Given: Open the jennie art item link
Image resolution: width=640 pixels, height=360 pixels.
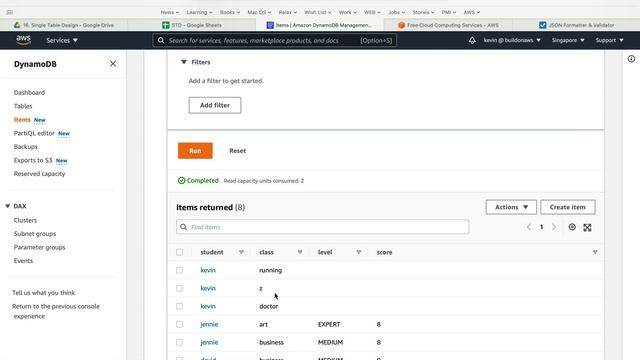Looking at the screenshot, I should pos(209,324).
